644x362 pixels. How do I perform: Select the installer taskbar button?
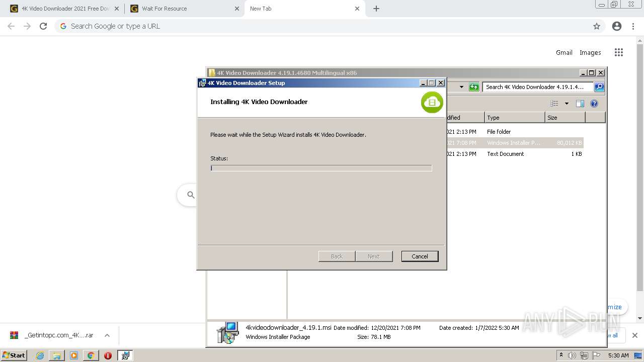pyautogui.click(x=125, y=355)
